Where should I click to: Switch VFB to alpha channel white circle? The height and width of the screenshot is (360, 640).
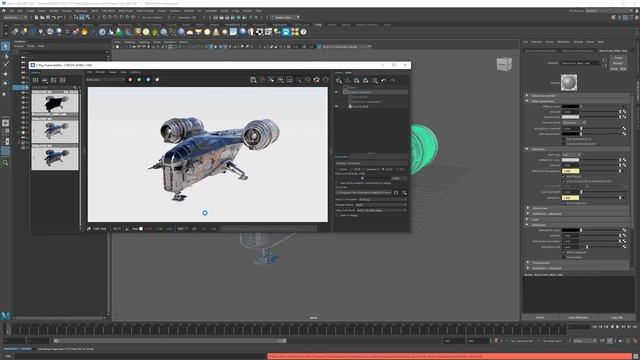[157, 80]
